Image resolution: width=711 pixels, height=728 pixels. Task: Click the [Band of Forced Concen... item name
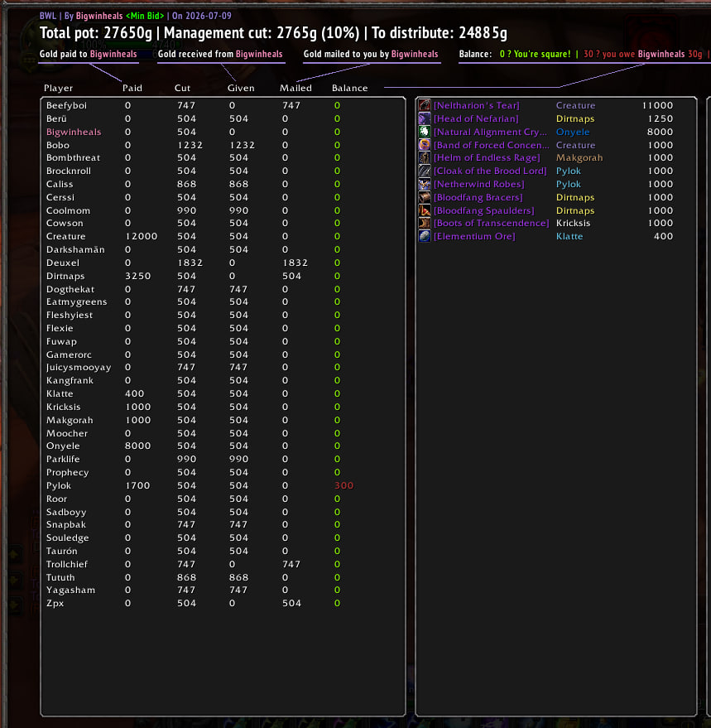pos(492,145)
